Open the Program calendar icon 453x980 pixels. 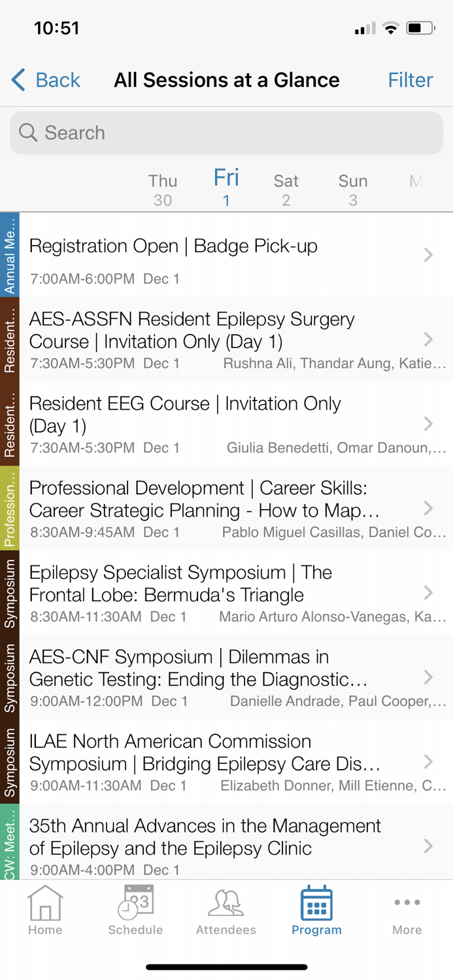pyautogui.click(x=316, y=907)
